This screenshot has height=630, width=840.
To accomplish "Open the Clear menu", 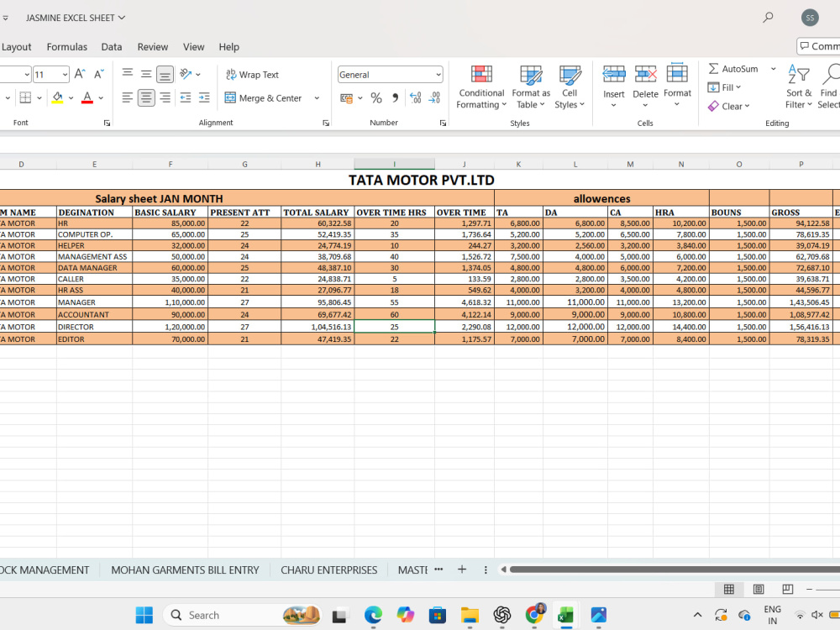I will click(728, 106).
